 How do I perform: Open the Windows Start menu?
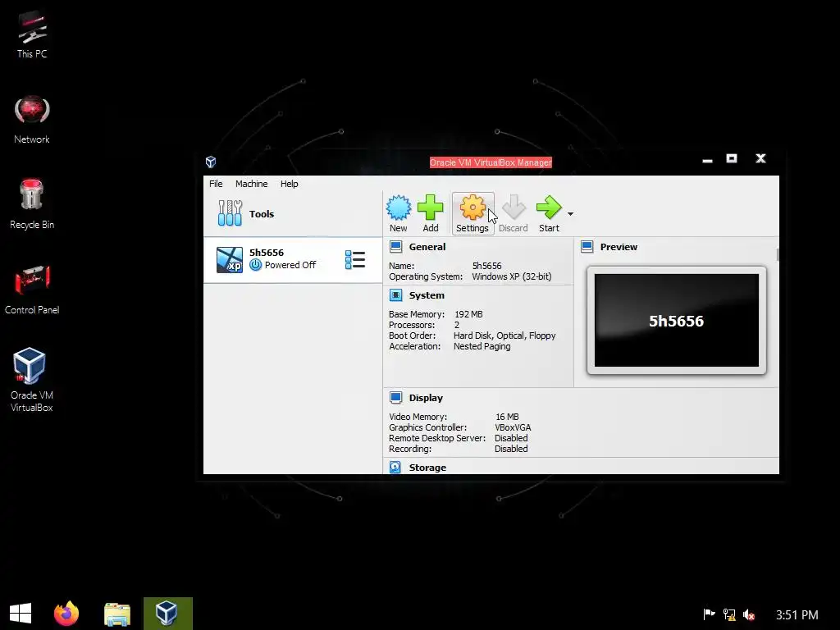pos(21,613)
